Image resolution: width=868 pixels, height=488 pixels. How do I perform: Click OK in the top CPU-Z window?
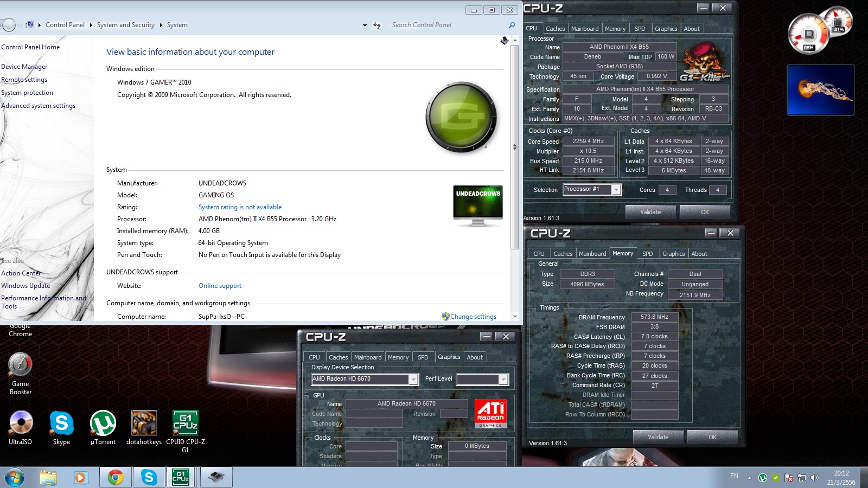705,212
